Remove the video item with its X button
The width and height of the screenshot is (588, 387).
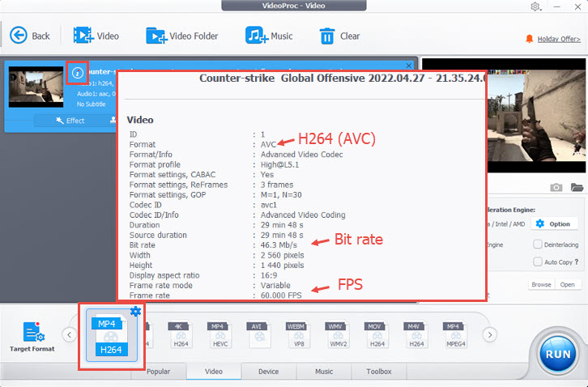click(x=409, y=66)
